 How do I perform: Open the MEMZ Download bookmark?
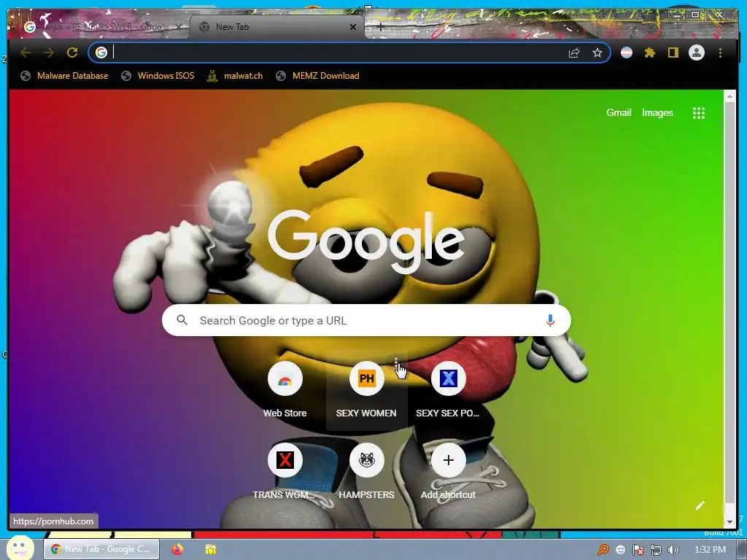(x=317, y=76)
